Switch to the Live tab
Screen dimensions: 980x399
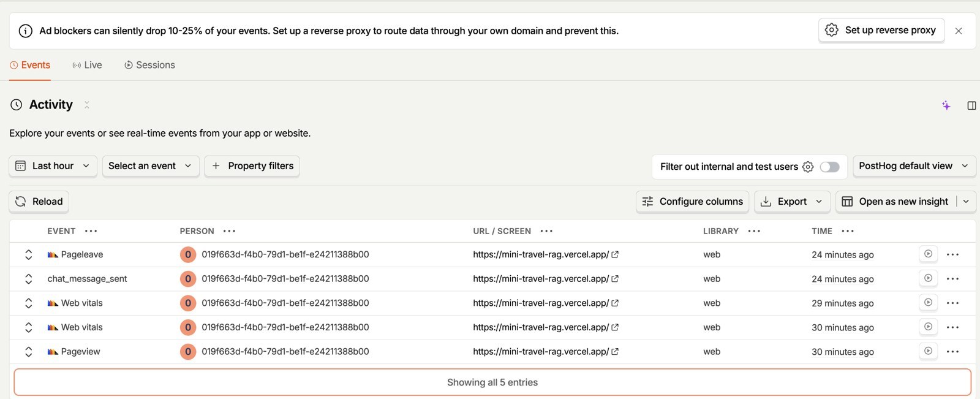coord(87,65)
